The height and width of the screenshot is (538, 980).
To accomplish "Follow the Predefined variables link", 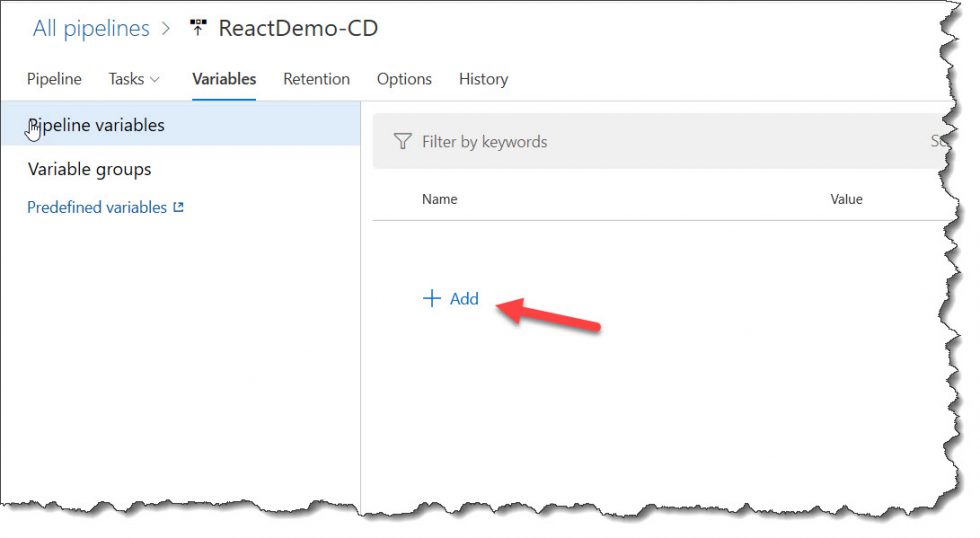I will [x=97, y=208].
